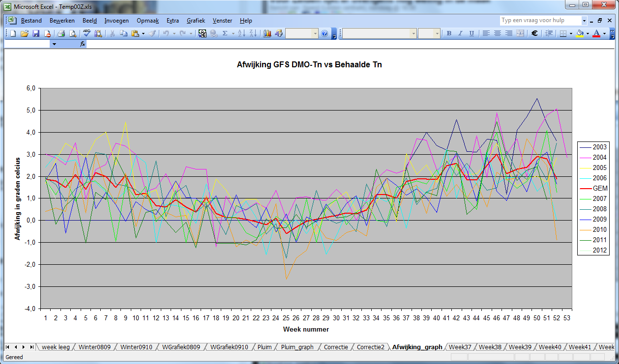Align text right
The width and height of the screenshot is (619, 364).
coord(509,33)
